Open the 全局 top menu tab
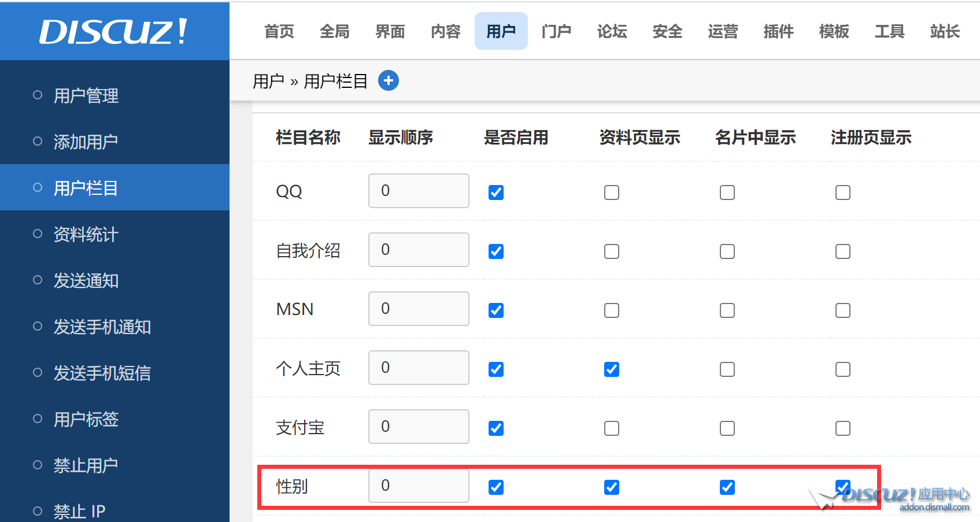 335,31
